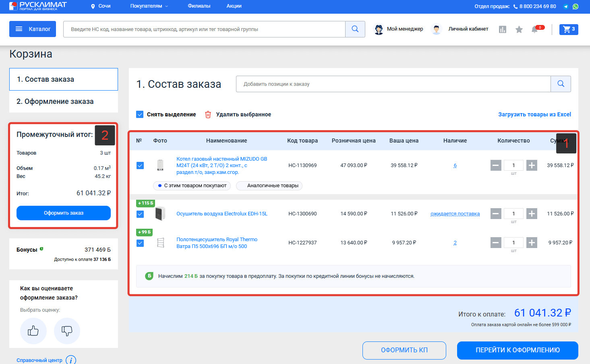This screenshot has height=364, width=590.
Task: Uncheck the MIZUDO gas boiler row checkbox
Action: tap(140, 165)
